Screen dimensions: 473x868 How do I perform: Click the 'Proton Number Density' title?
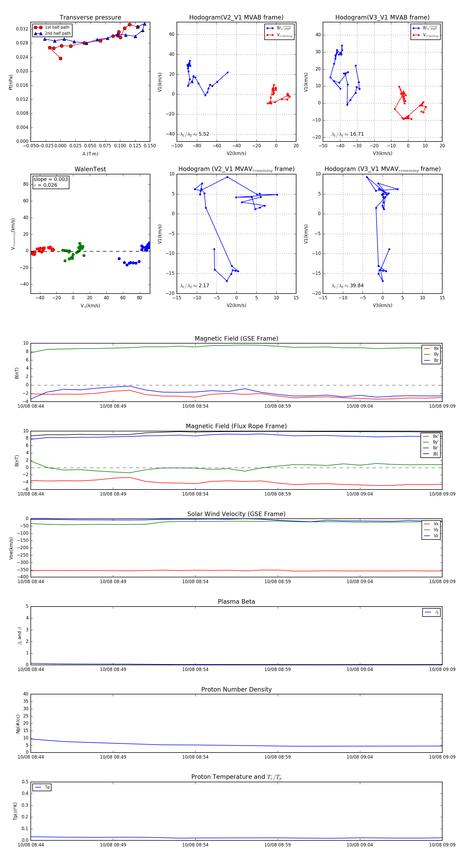236,689
